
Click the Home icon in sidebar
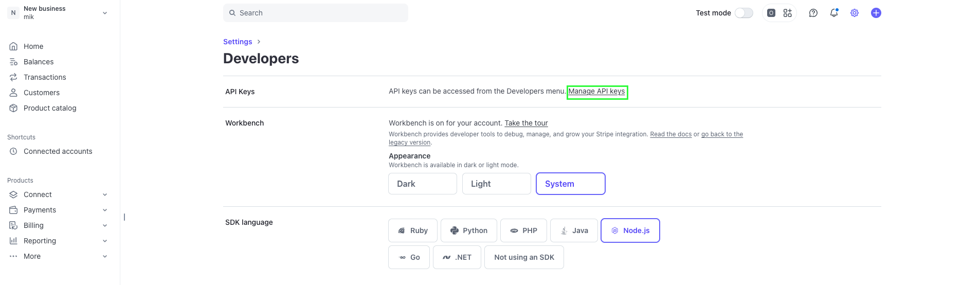pos(13,46)
